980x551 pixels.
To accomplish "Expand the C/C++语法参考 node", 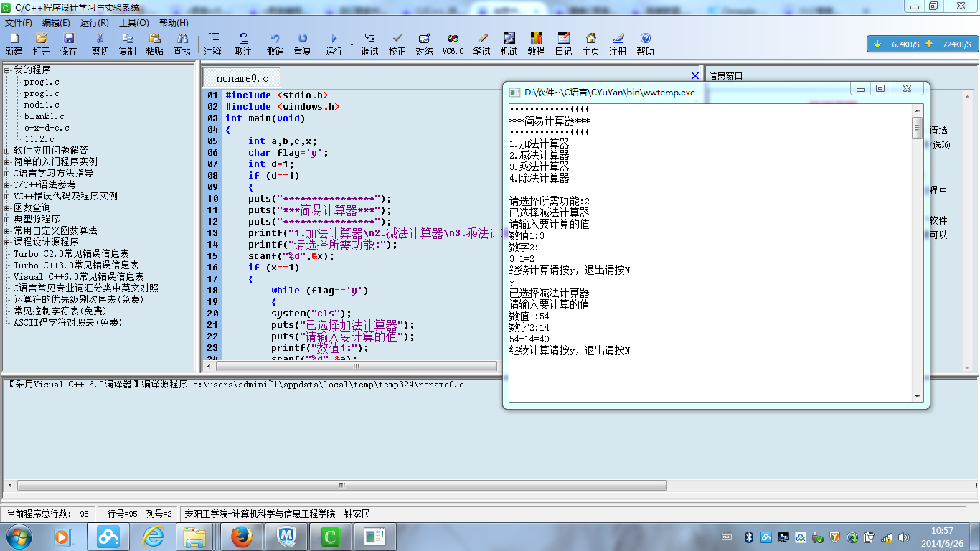I will (7, 185).
